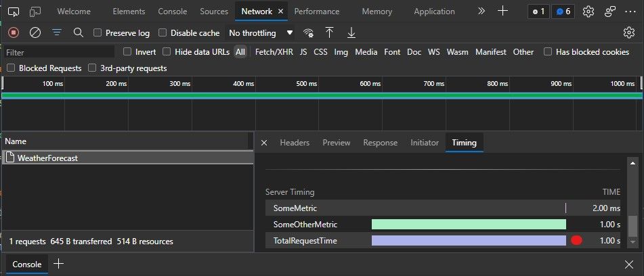The height and width of the screenshot is (276, 644).
Task: Open DevTools settings gear
Action: pyautogui.click(x=588, y=11)
